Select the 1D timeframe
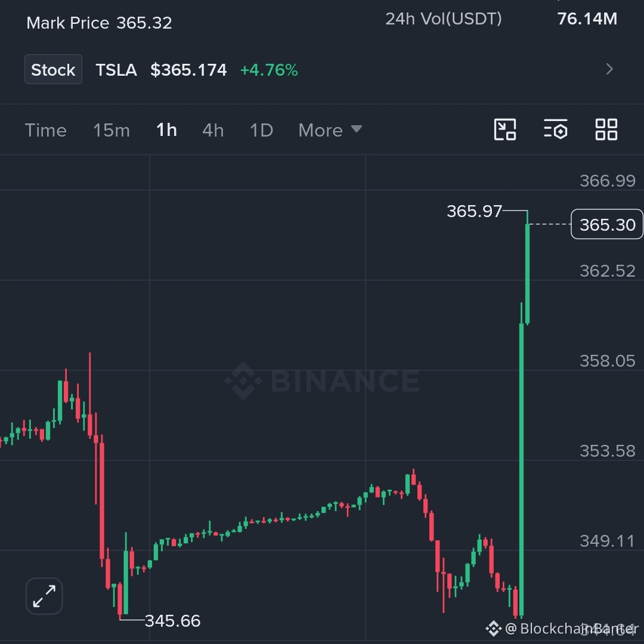 tap(262, 130)
